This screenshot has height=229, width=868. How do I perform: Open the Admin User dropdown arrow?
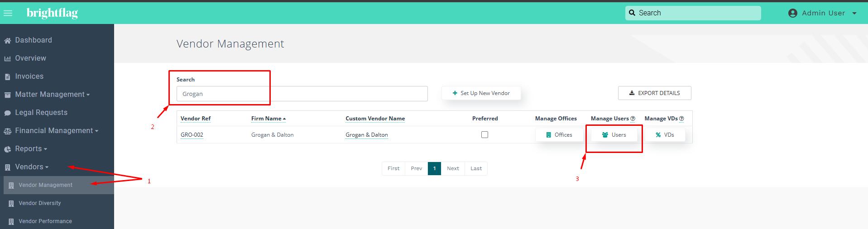tap(854, 13)
